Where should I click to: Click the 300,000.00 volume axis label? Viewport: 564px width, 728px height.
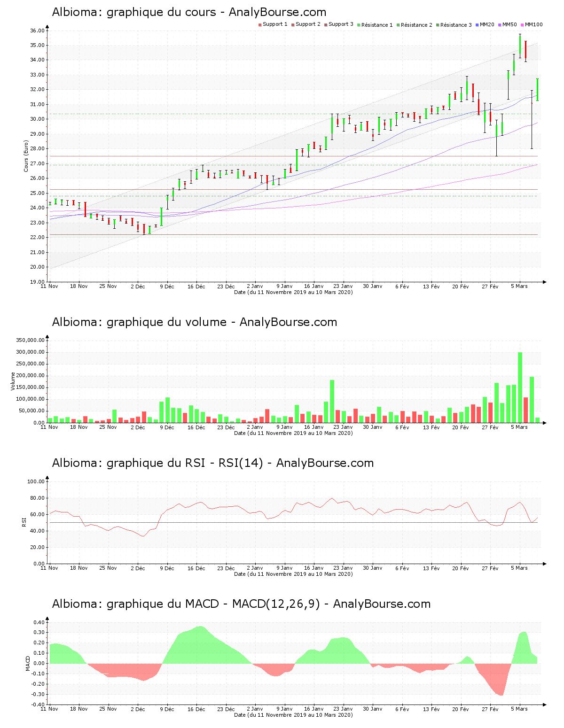point(30,352)
